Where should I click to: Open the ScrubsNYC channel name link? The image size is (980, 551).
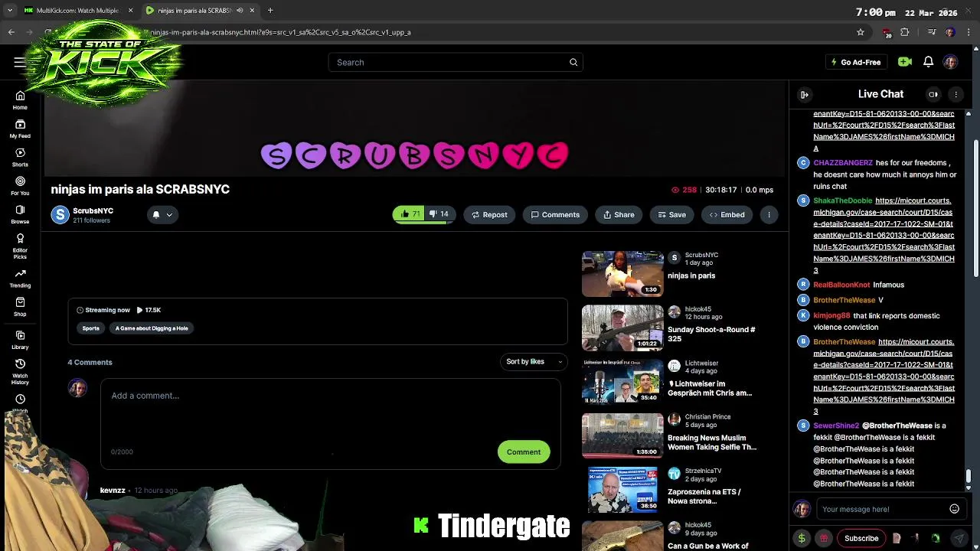tap(93, 210)
